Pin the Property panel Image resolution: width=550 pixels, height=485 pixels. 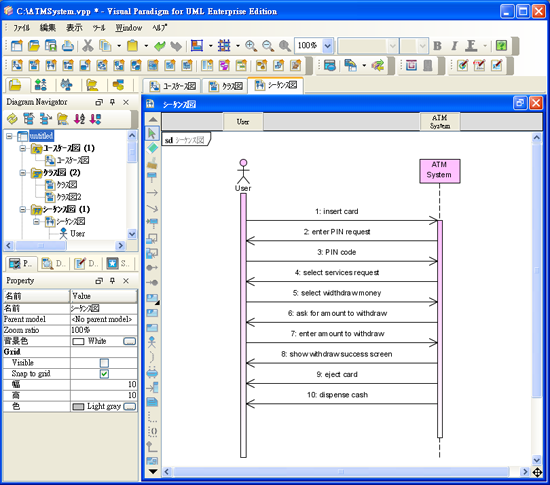[x=112, y=281]
